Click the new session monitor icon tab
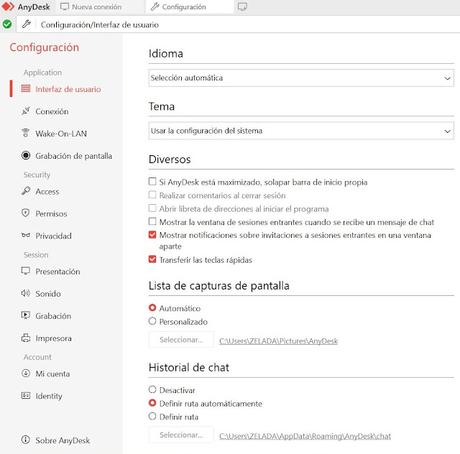The height and width of the screenshot is (454, 460). coord(242,7)
